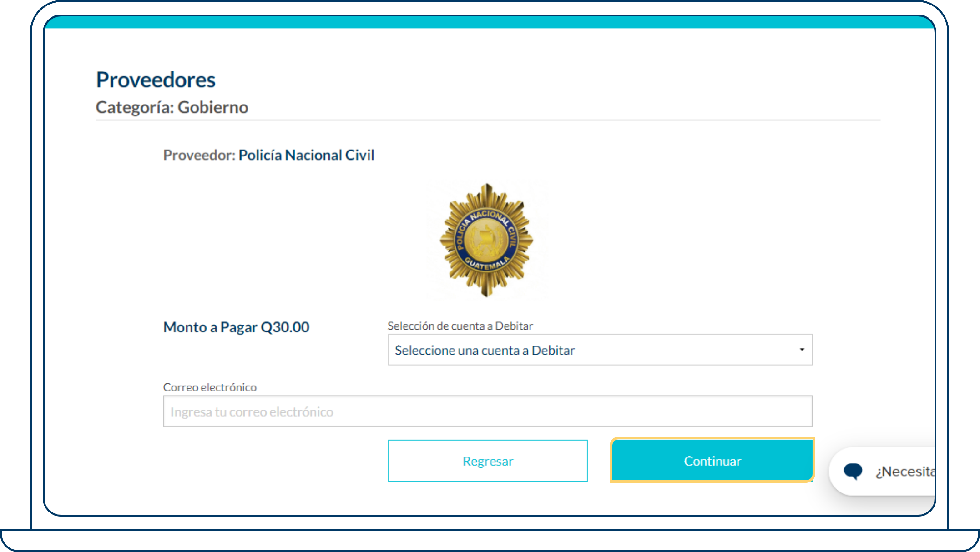Click the Categoría: Gobierno subtitle
980x552 pixels.
[172, 107]
